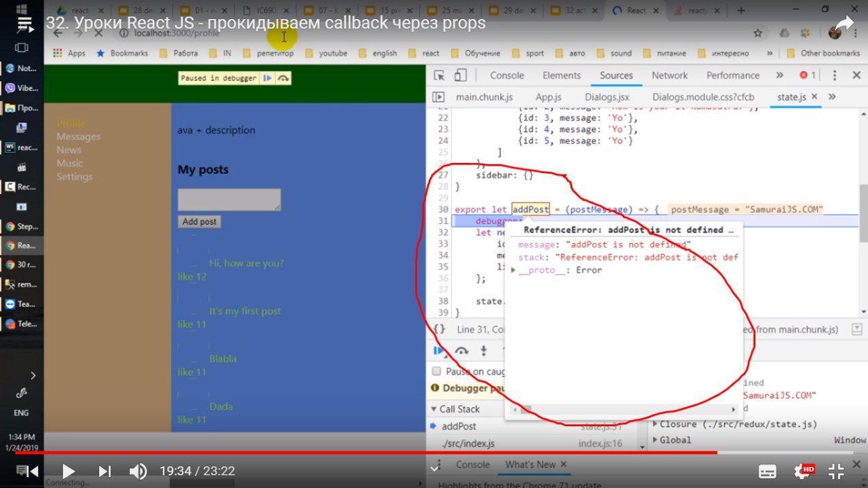This screenshot has height=488, width=868.
Task: Click the Add post button
Action: [x=199, y=221]
